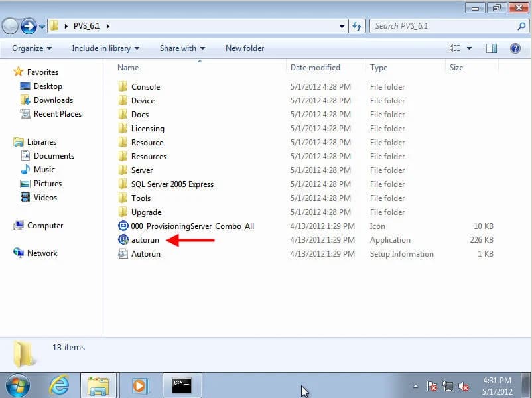Click the Search PVS_6.1 input field
Image resolution: width=532 pixels, height=398 pixels.
pos(444,26)
